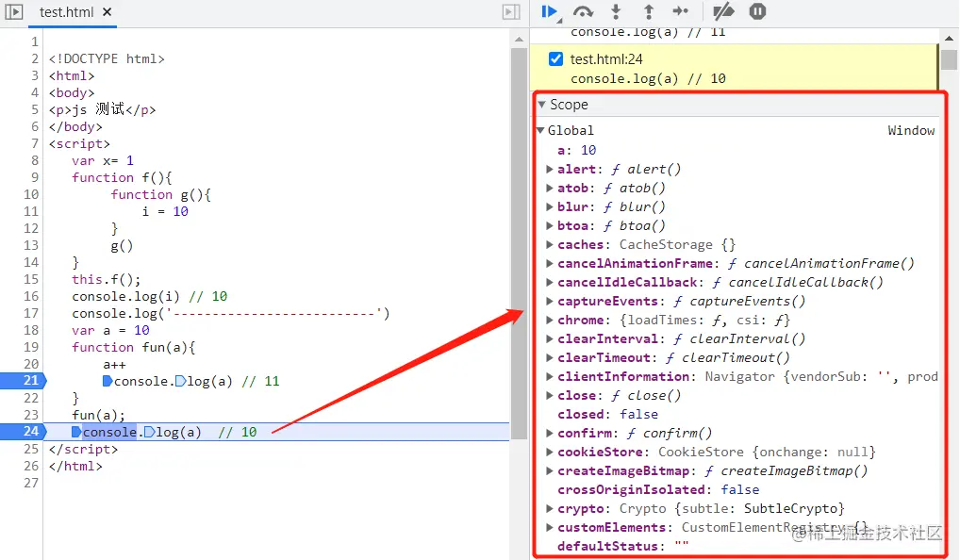The image size is (960, 560).
Task: Expand the confirm function entry
Action: 550,433
